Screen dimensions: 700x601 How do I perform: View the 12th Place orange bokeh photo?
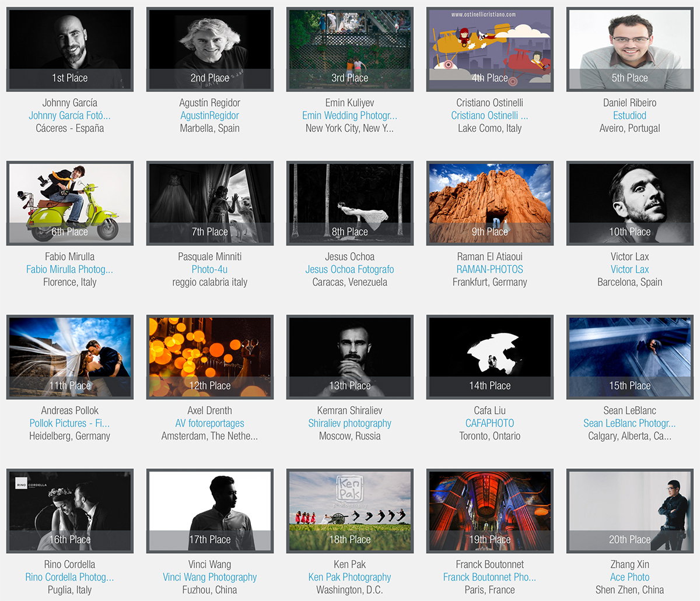210,357
